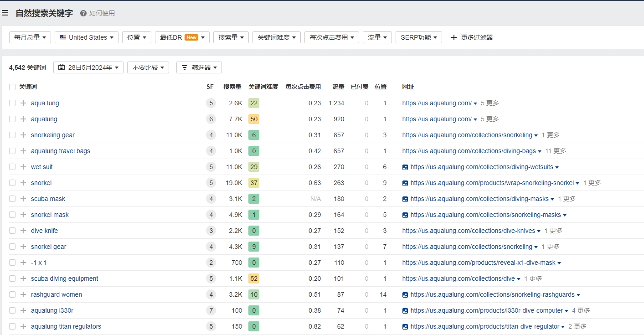644x335 pixels.
Task: Open the 最低DR filter dropdown
Action: tap(182, 37)
